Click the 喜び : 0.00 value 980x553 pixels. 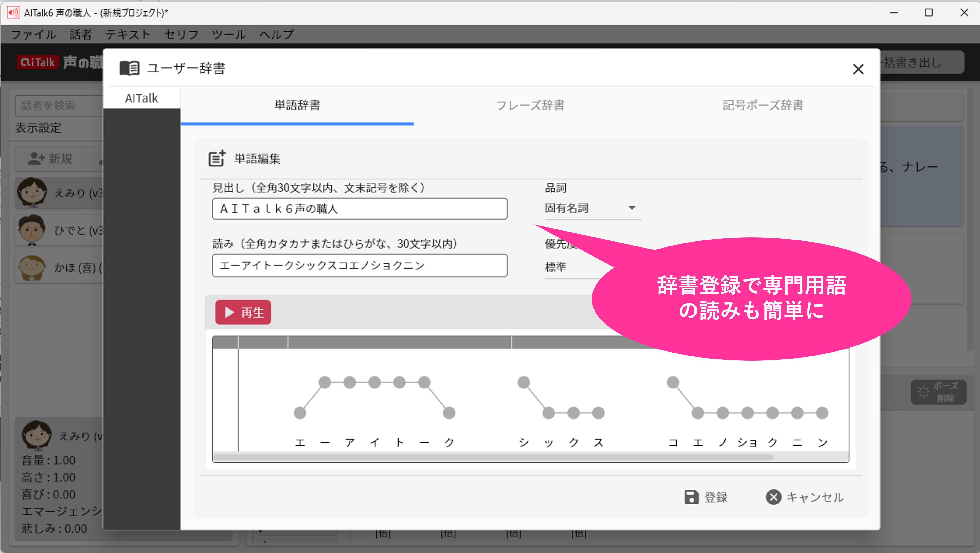(x=48, y=495)
